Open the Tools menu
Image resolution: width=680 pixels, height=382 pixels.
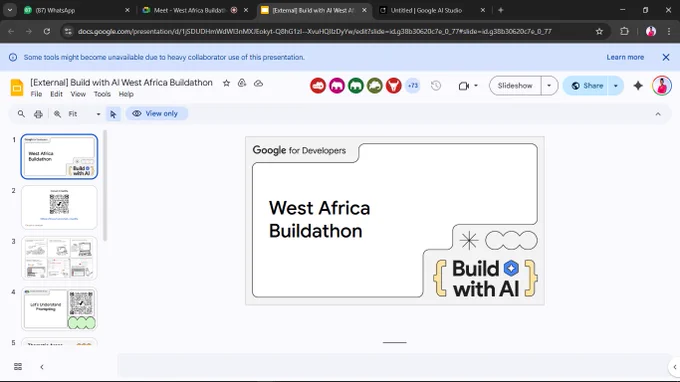click(x=102, y=94)
